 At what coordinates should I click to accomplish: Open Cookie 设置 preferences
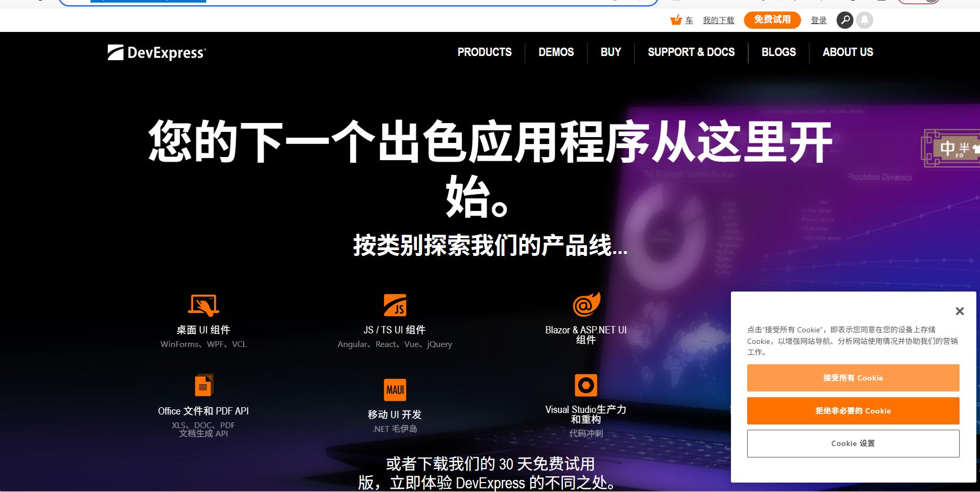(853, 443)
